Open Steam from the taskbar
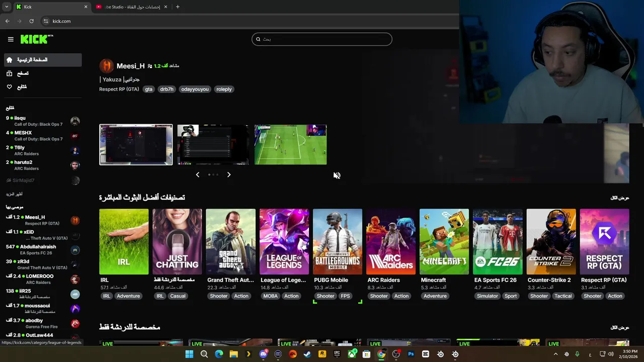This screenshot has width=644, height=362. coord(307,354)
